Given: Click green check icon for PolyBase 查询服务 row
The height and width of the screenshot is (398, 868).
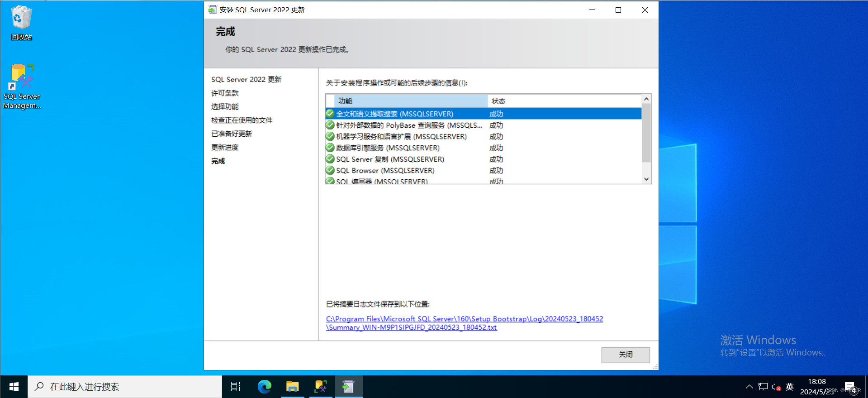Looking at the screenshot, I should coord(330,125).
